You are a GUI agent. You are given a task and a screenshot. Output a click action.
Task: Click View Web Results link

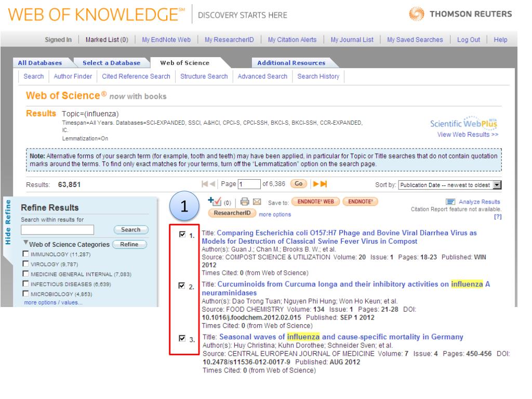(x=468, y=135)
